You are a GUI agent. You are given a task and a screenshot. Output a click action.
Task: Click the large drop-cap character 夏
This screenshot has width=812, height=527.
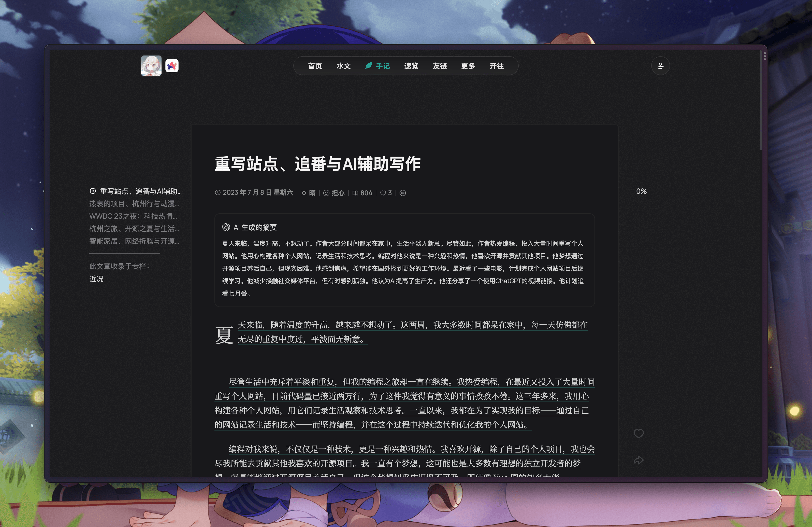224,335
